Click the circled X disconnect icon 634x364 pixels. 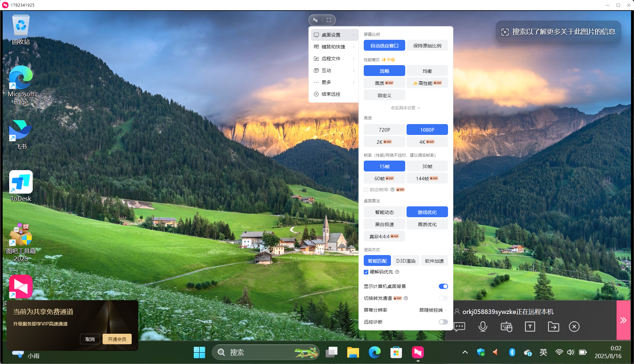[574, 326]
